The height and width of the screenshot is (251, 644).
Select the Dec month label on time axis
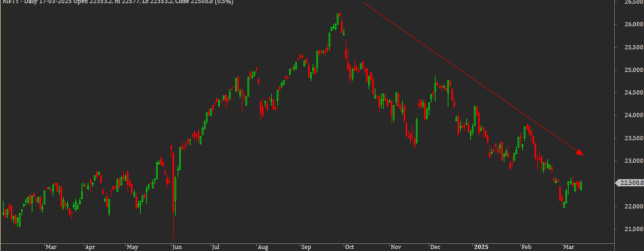tap(435, 247)
